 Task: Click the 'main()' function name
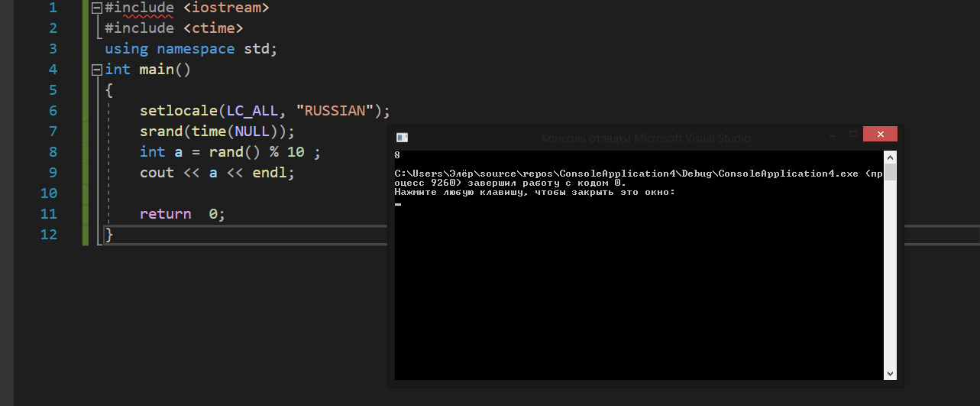(x=165, y=70)
